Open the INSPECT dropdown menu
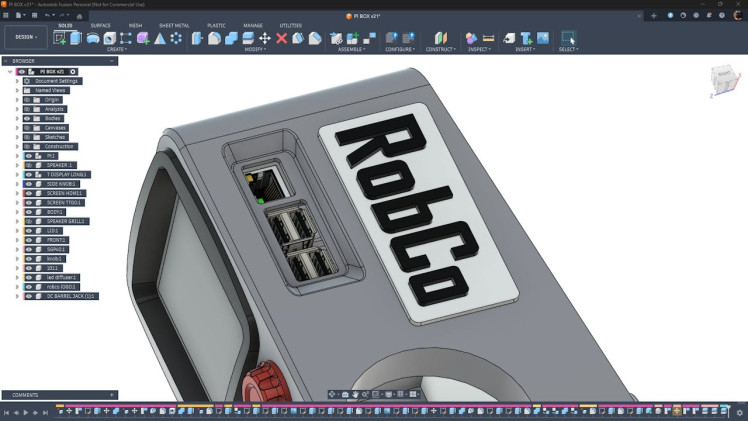 [x=479, y=49]
